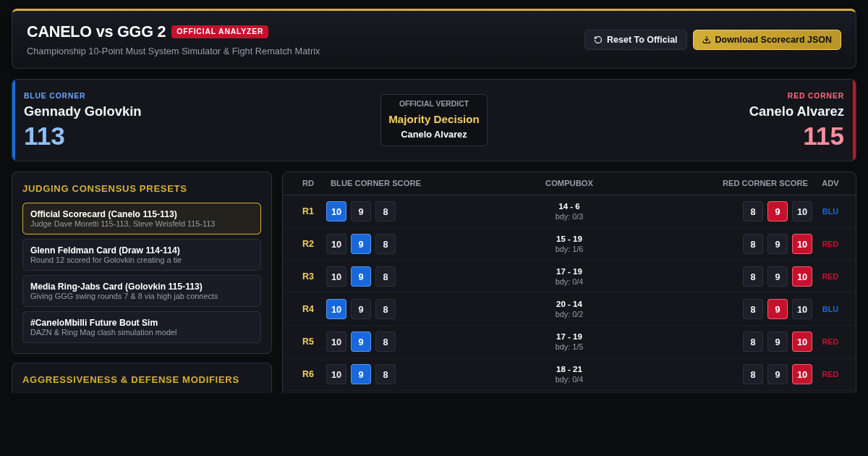Set R5 blue corner score to 8
This screenshot has width=868, height=456.
386,342
